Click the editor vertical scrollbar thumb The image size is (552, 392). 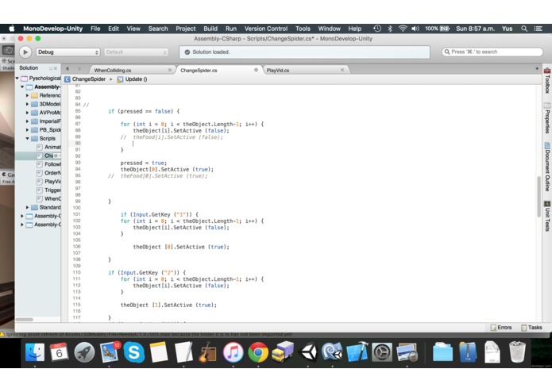coord(538,197)
